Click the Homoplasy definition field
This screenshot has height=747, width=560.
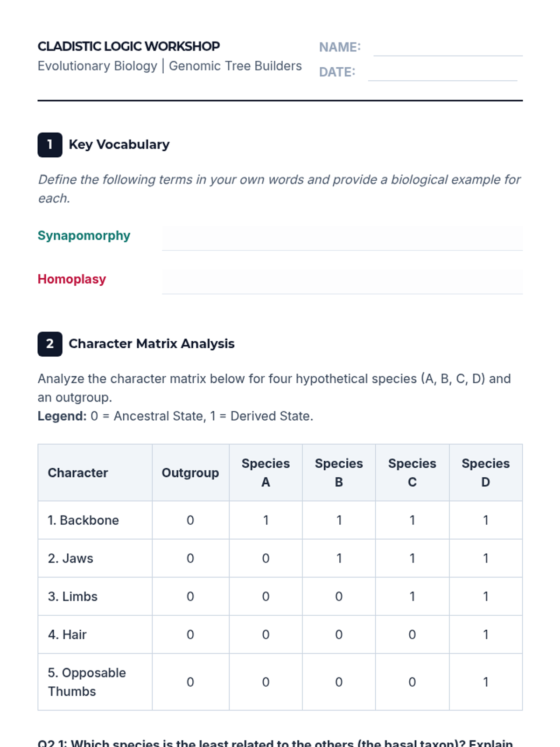(x=342, y=282)
